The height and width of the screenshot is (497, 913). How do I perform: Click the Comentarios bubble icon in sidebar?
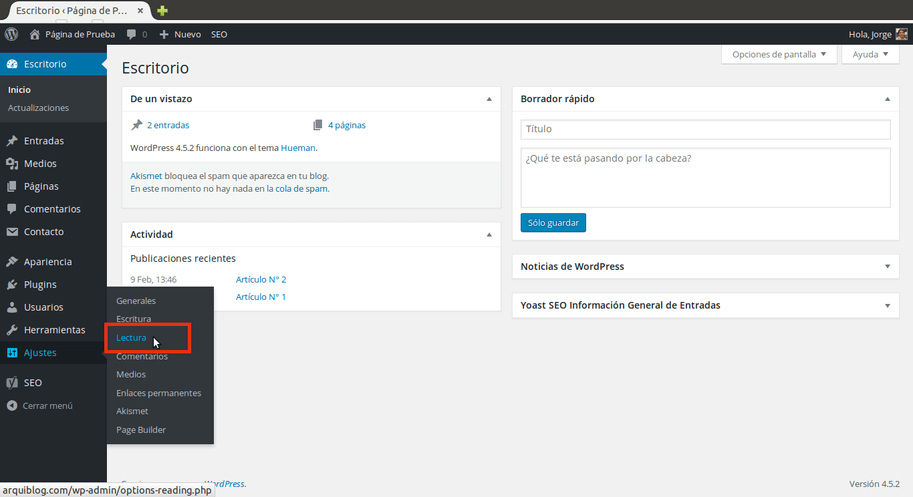click(x=12, y=209)
